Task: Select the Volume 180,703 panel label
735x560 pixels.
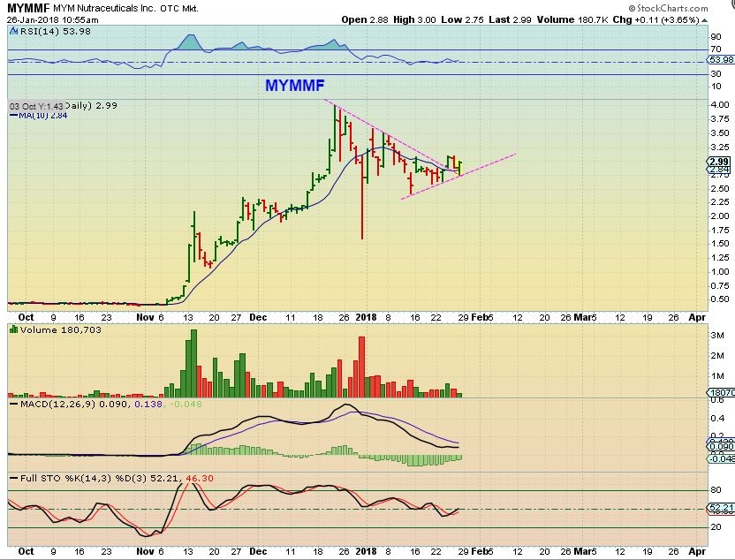Action: coord(42,329)
